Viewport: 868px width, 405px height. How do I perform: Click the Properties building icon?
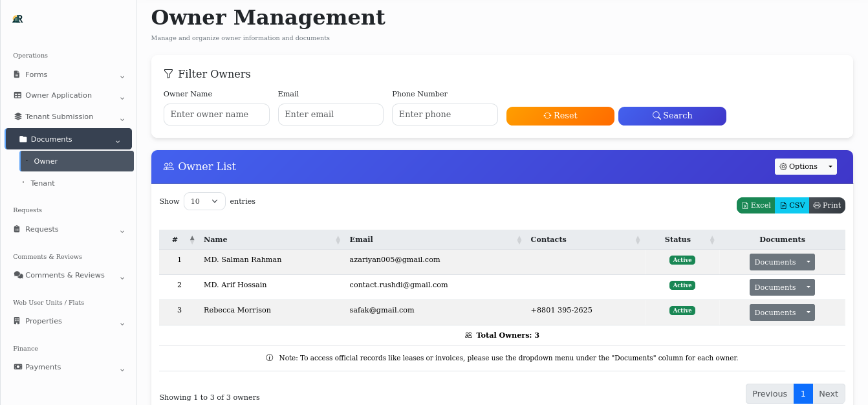16,321
